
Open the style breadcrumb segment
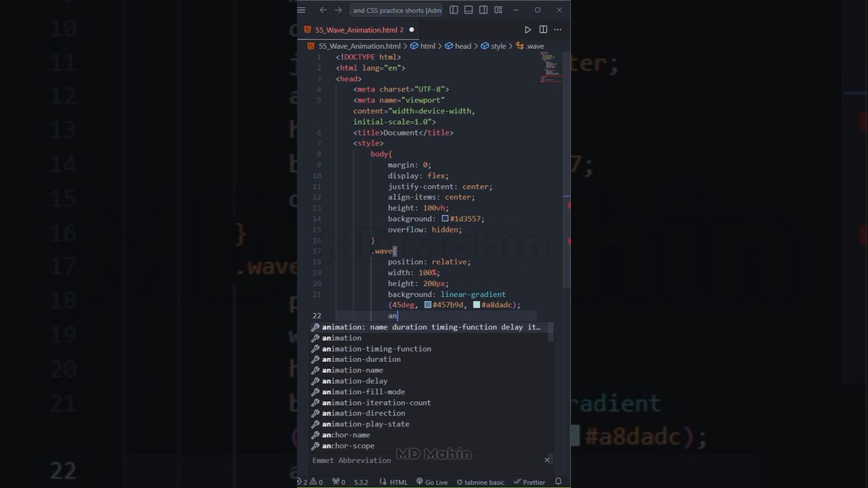(x=493, y=46)
